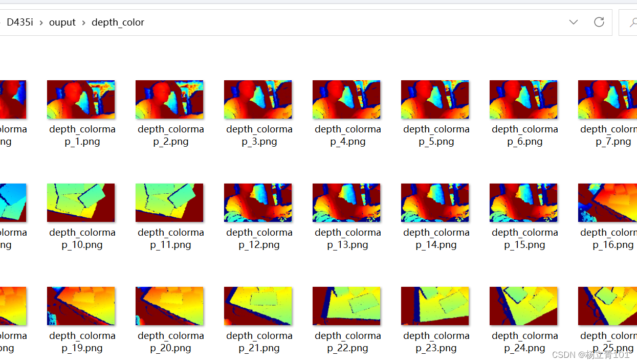Expand chevron between D435i and ouput
The width and height of the screenshot is (637, 364).
point(41,22)
